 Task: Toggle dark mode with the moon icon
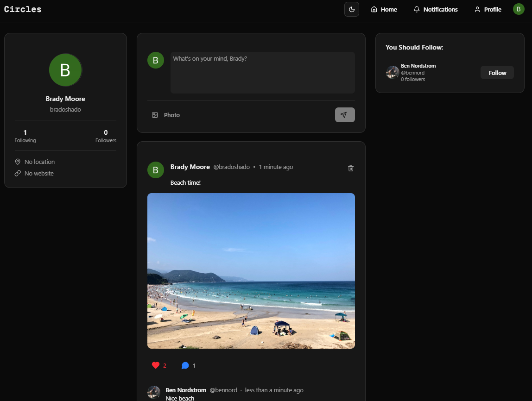click(x=352, y=9)
